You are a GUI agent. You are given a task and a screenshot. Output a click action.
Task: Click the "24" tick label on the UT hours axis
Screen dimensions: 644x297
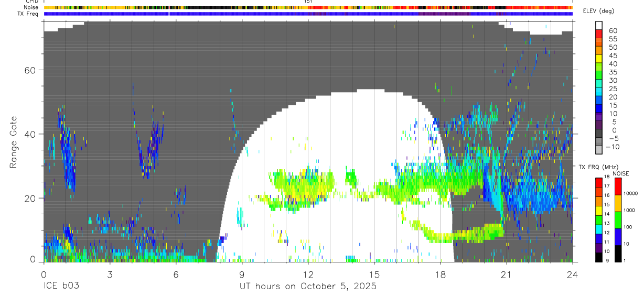[572, 274]
